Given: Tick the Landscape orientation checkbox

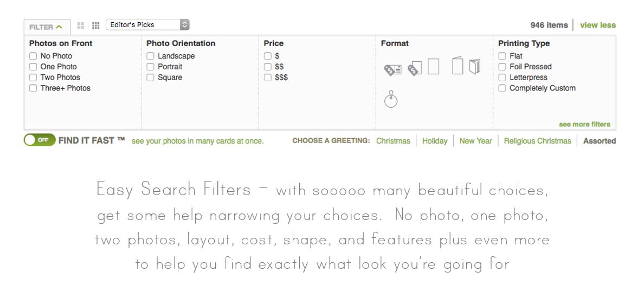Looking at the screenshot, I should [150, 56].
